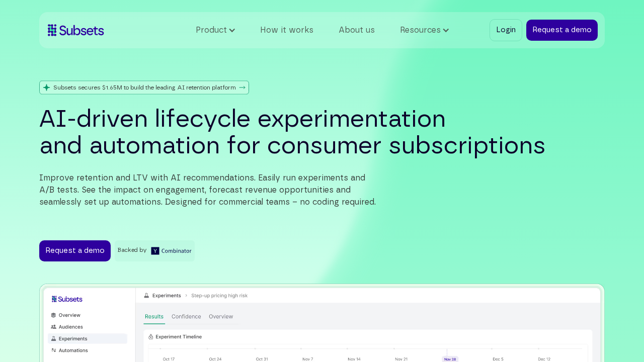
Task: Open the How it works page
Action: pyautogui.click(x=287, y=29)
